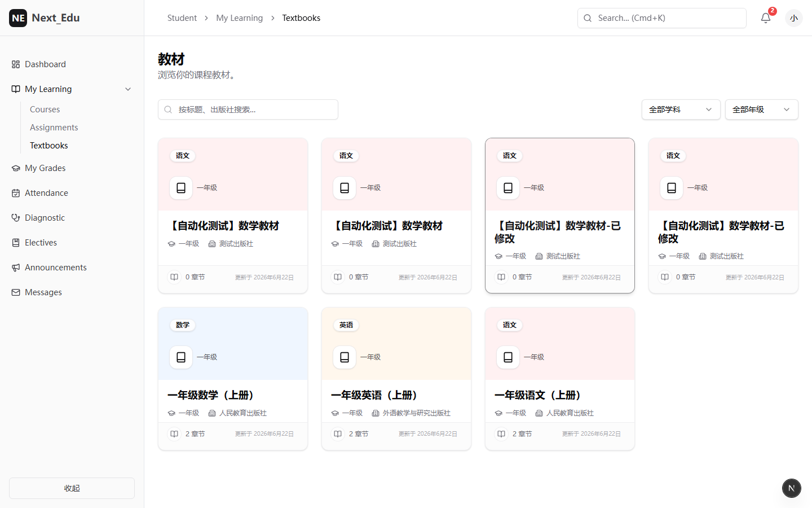The image size is (812, 508).
Task: Click the Diagnostic stethoscope icon
Action: click(x=16, y=218)
